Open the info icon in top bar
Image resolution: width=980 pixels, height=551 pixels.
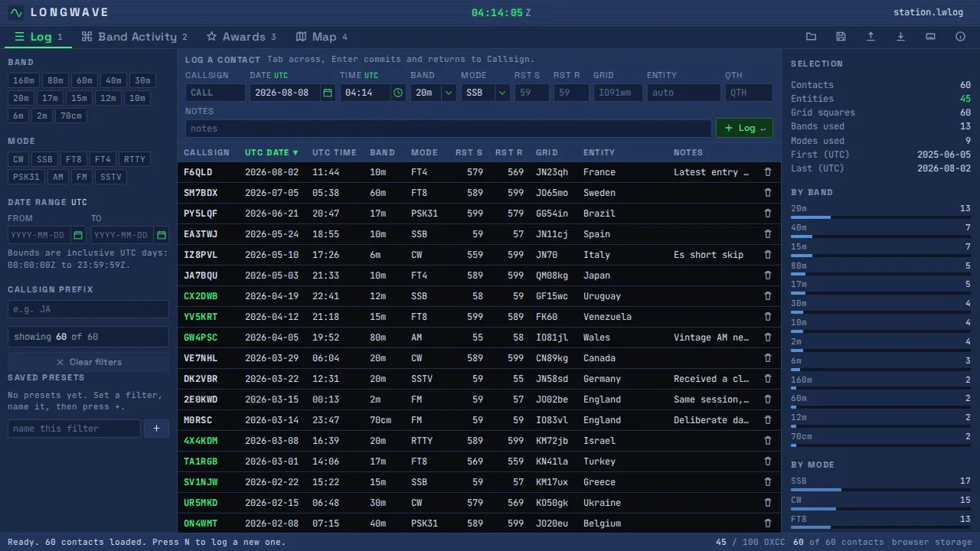(x=960, y=37)
